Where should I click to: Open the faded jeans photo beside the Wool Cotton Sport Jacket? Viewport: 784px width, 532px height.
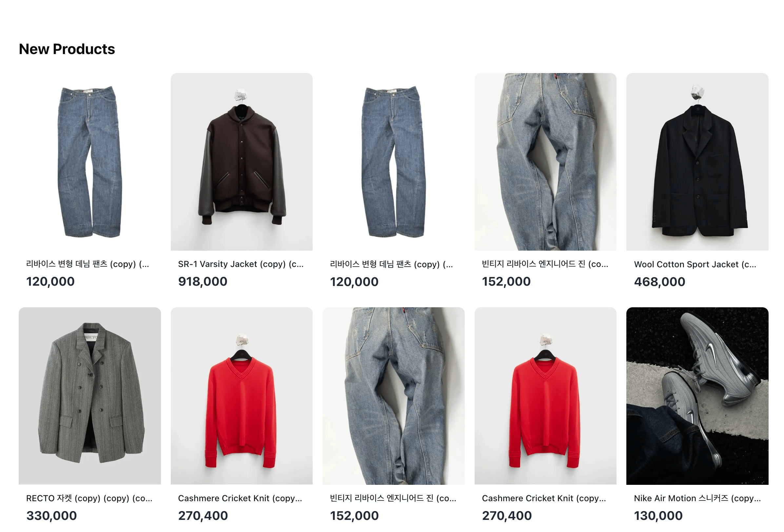(x=545, y=161)
